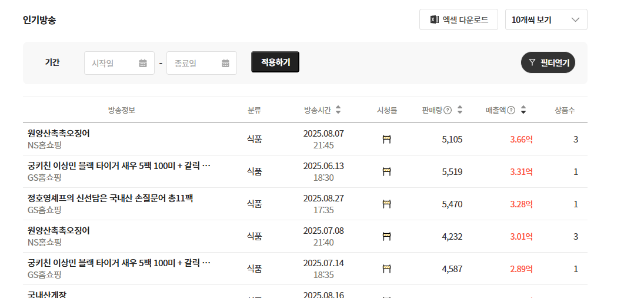This screenshot has width=644, height=298.
Task: Click the 종료일 date input field
Action: pyautogui.click(x=193, y=63)
